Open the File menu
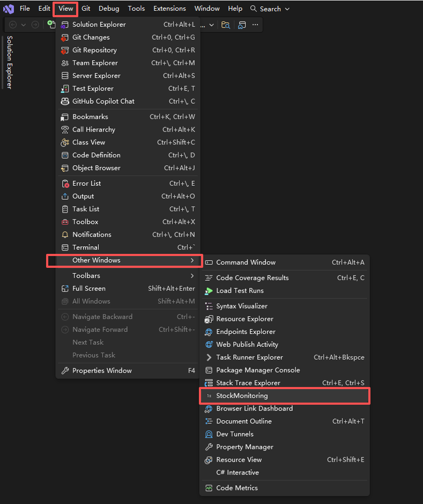The width and height of the screenshot is (423, 504). click(25, 9)
